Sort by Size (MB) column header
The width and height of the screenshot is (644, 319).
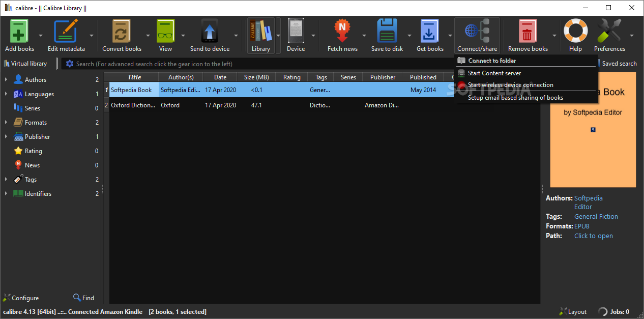point(256,77)
